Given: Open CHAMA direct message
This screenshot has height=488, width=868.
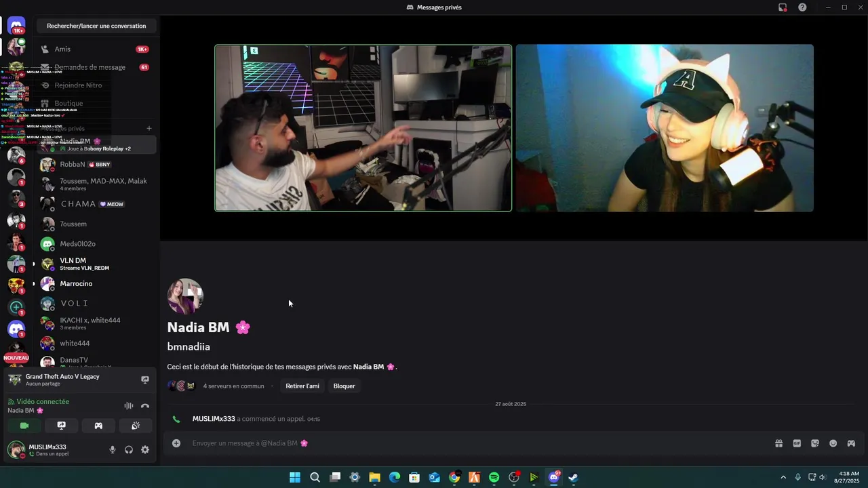Looking at the screenshot, I should coord(96,204).
